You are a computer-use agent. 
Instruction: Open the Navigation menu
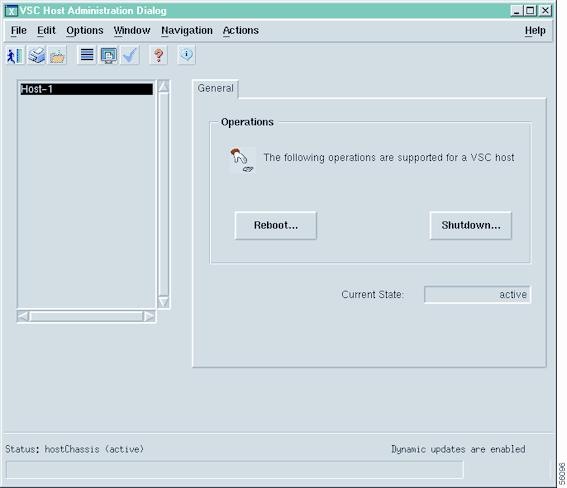coord(187,31)
